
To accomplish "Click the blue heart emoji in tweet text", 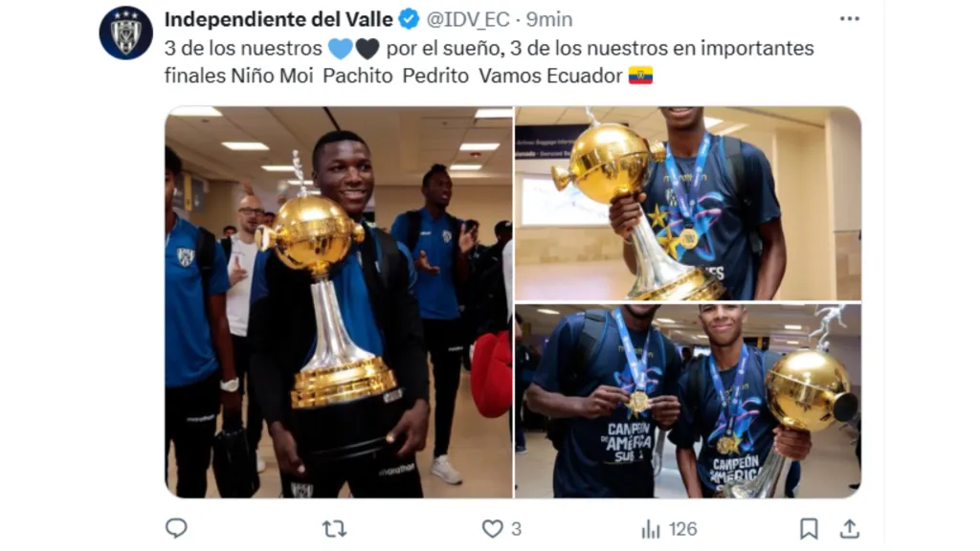I will (x=341, y=49).
